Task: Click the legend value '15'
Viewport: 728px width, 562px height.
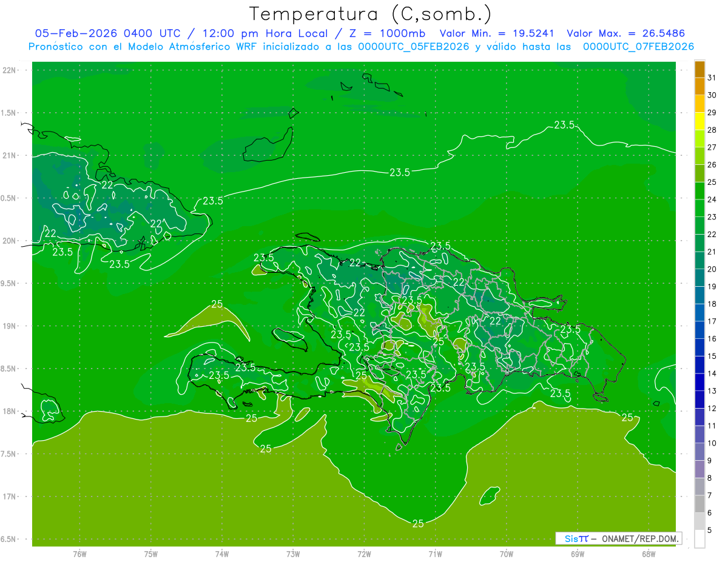Action: pyautogui.click(x=712, y=356)
